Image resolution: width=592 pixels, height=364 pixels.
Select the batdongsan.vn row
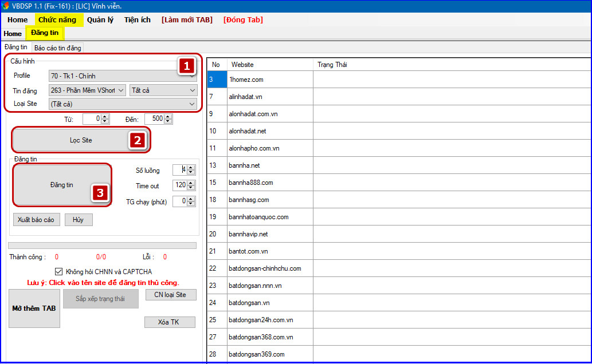[x=399, y=303]
